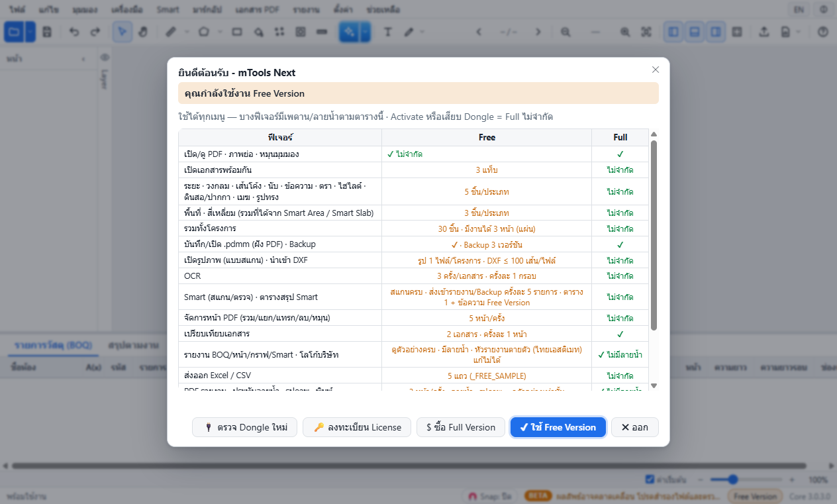This screenshot has height=504, width=837.
Task: Toggle the left panel layout button
Action: tap(673, 32)
